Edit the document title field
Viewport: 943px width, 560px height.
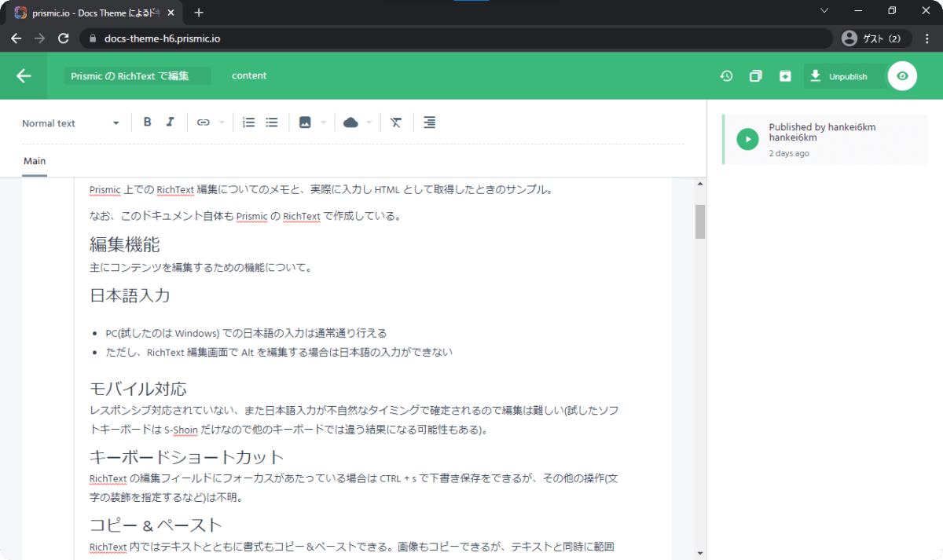tap(138, 76)
